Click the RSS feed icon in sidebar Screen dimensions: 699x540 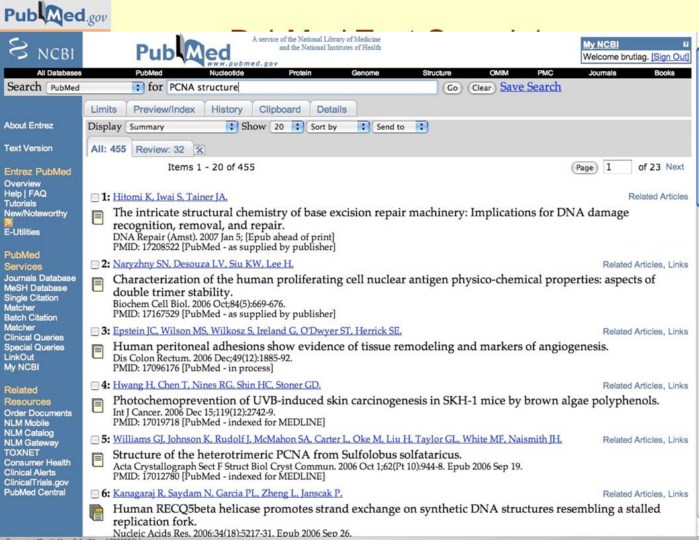click(x=9, y=222)
